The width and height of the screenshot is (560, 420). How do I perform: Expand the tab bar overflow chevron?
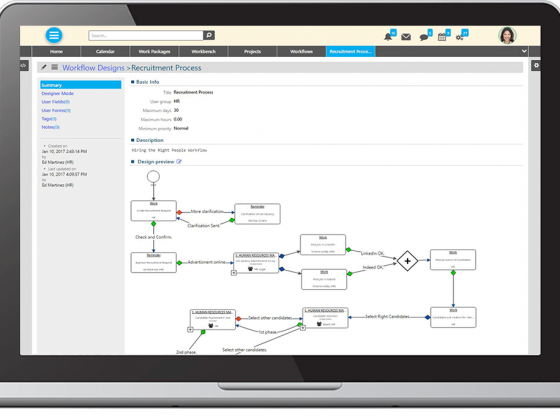click(524, 51)
